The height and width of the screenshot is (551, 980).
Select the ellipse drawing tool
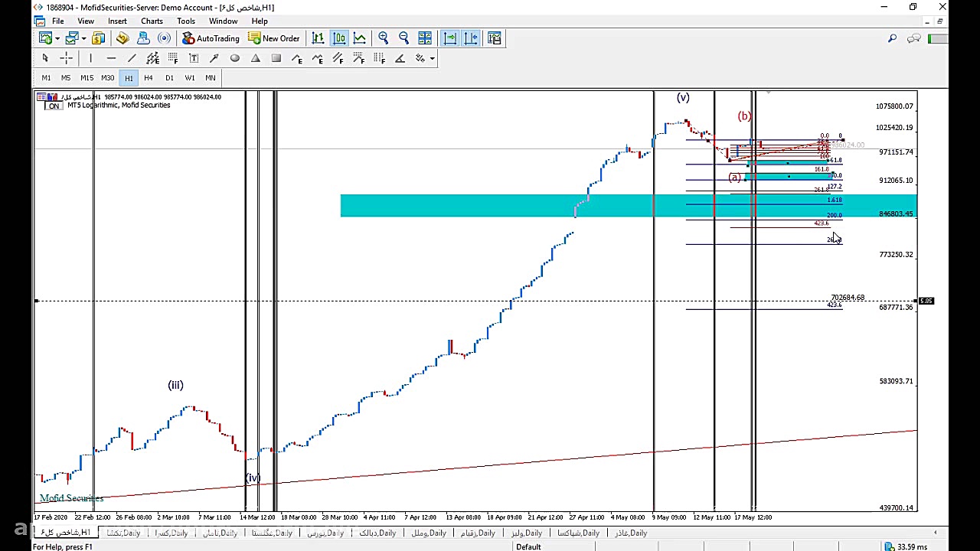click(235, 58)
